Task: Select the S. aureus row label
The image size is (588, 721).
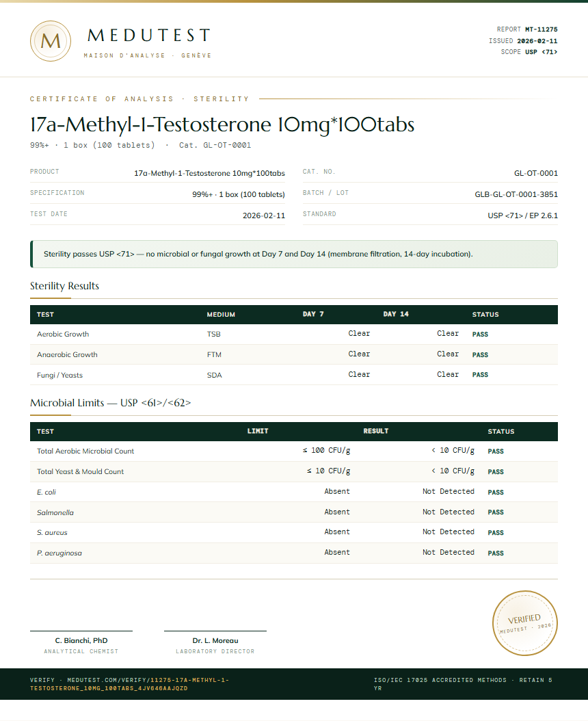Action: (x=52, y=532)
